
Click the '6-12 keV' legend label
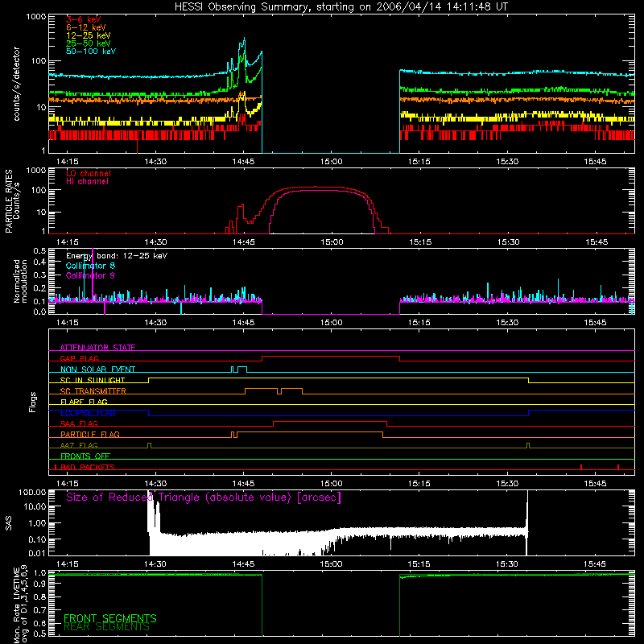[x=86, y=27]
